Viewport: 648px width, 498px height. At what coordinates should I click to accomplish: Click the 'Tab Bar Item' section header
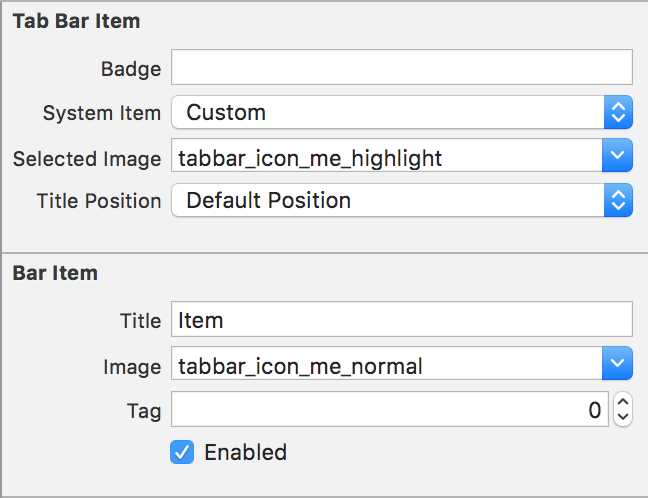[76, 21]
